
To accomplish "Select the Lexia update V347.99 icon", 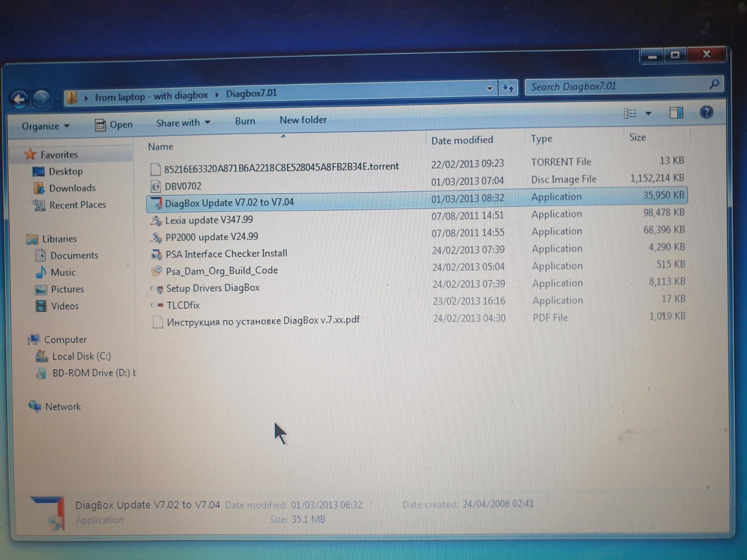I will click(x=156, y=220).
